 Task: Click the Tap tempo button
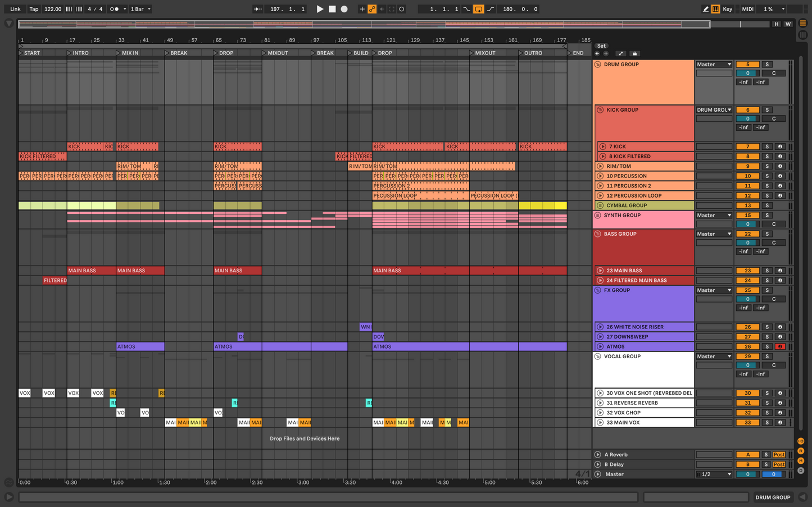34,9
